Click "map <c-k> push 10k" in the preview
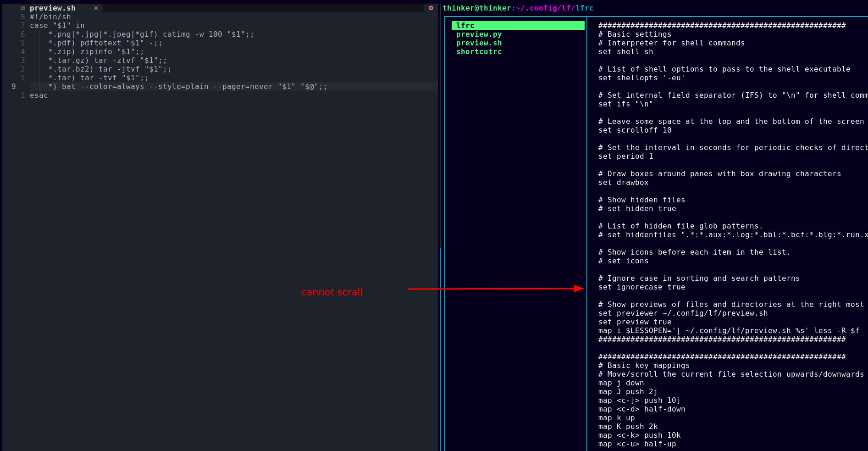Screen dimensions: 868x451 639,435
